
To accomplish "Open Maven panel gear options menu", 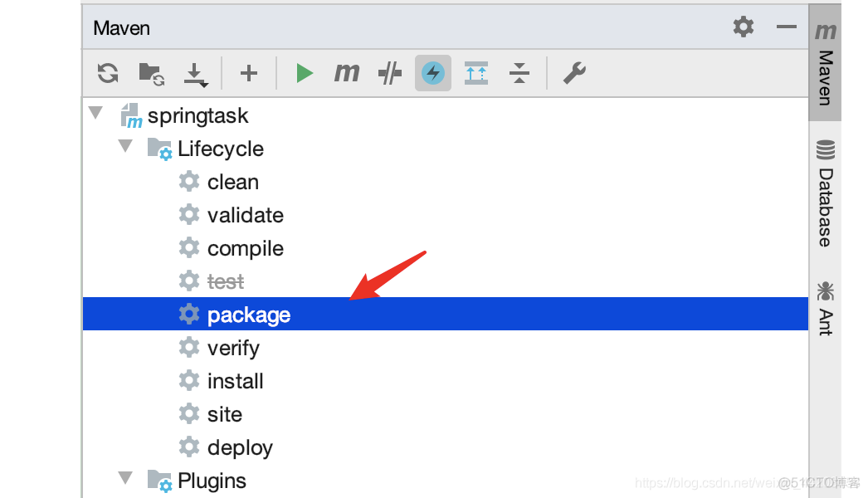I will 744,27.
